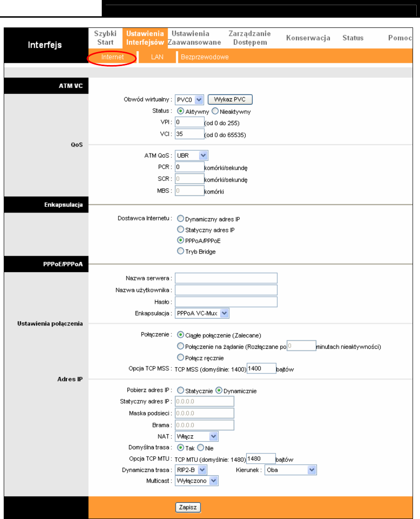
Task: Open the Ustawienia Interfejsów tab
Action: click(145, 38)
